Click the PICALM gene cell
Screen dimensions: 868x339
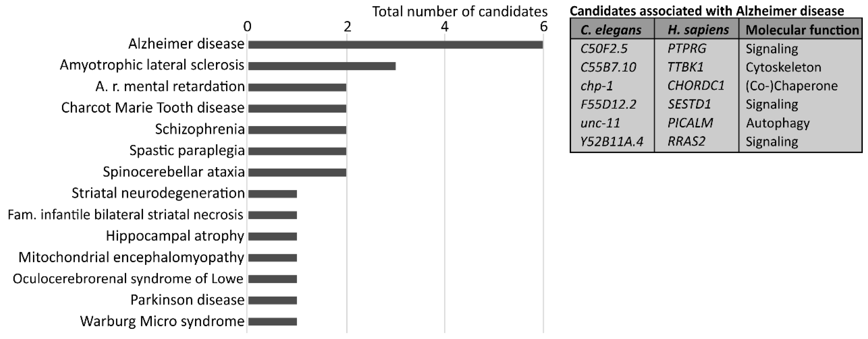690,123
